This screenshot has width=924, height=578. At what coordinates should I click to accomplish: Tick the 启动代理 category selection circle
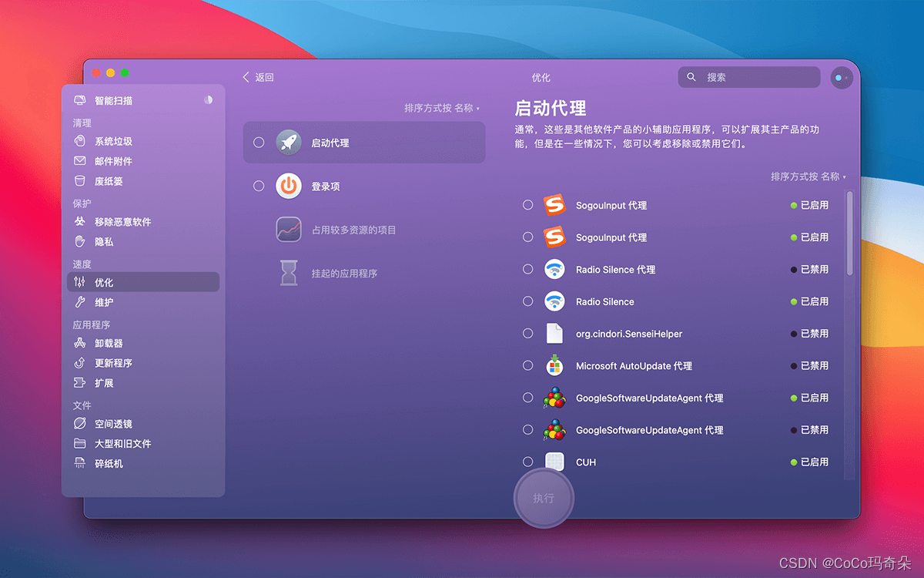(259, 143)
